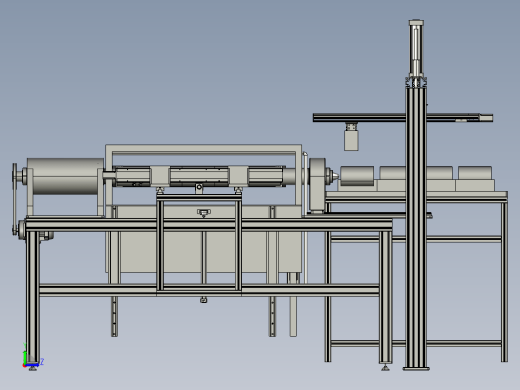The image size is (520, 390).
Task: Select the horizontal gantry arm
Action: coord(403,117)
